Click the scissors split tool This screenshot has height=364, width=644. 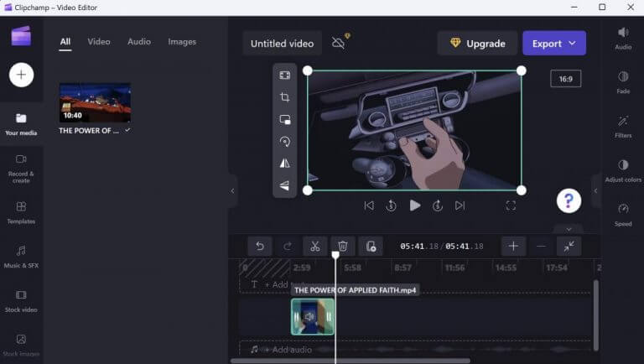(315, 246)
